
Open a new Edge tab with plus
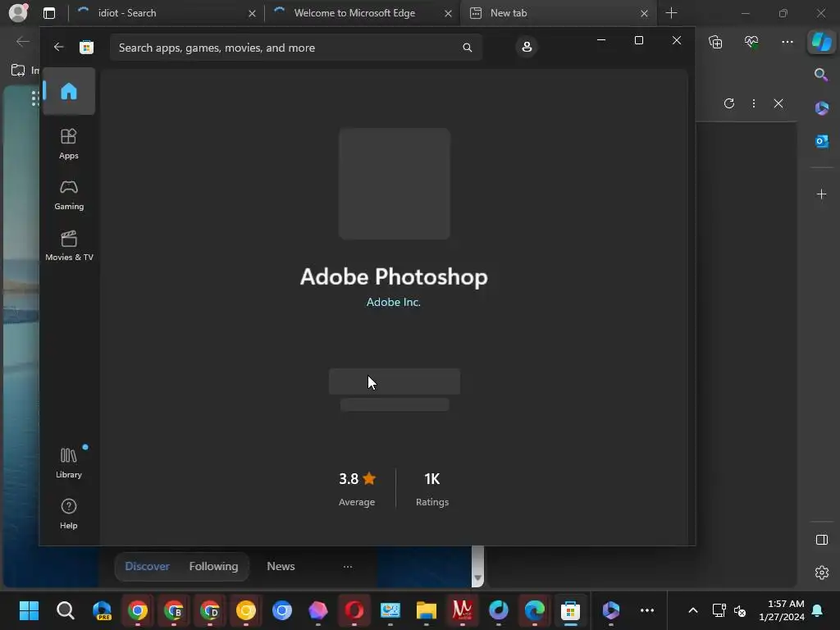(671, 13)
